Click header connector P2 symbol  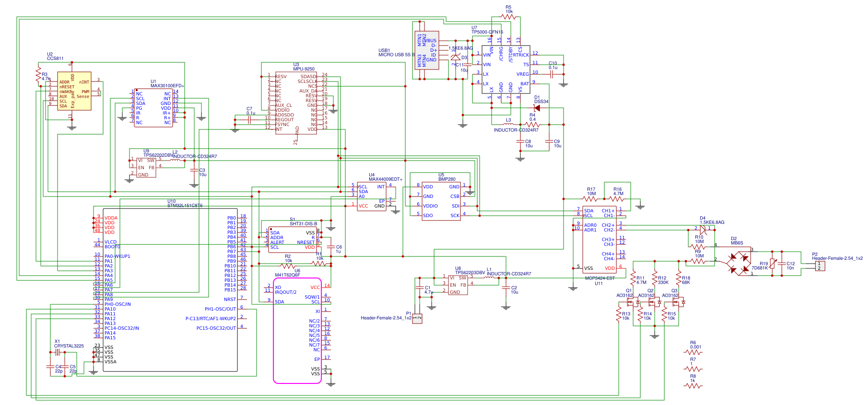820,266
